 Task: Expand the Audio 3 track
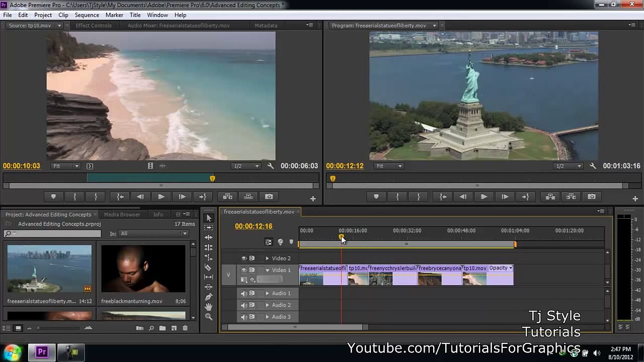point(267,317)
